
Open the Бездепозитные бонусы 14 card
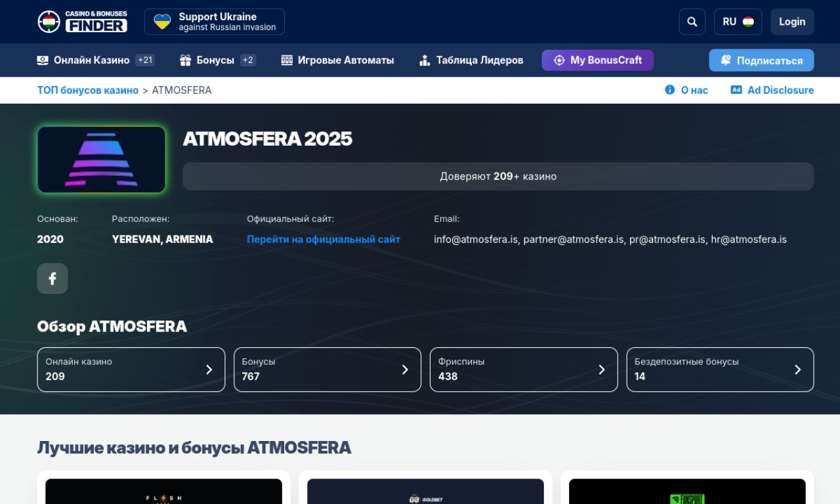[x=720, y=369]
